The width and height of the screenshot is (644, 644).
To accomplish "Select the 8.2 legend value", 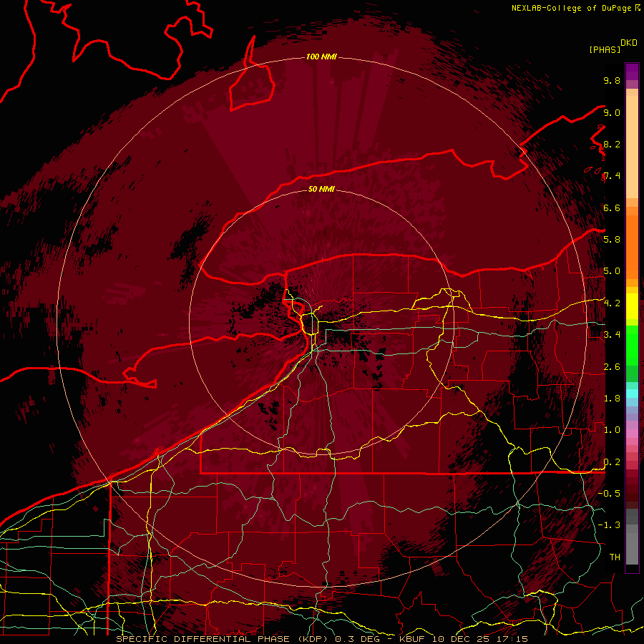I will pos(612,144).
